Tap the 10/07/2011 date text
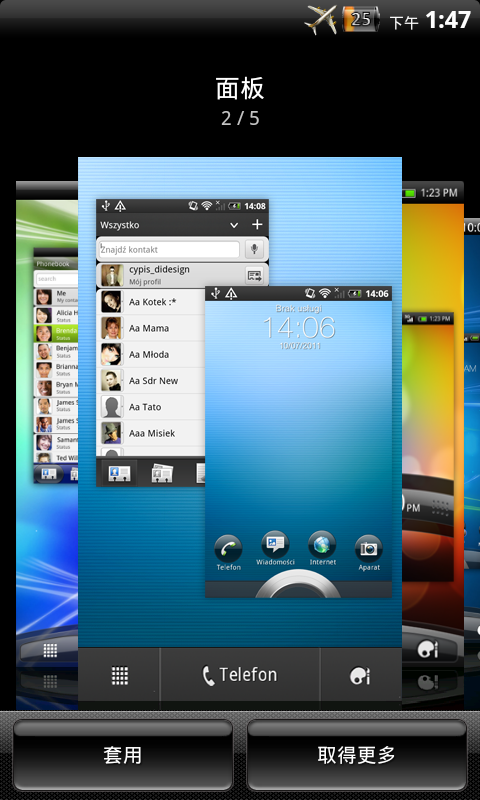The height and width of the screenshot is (800, 480). 298,345
